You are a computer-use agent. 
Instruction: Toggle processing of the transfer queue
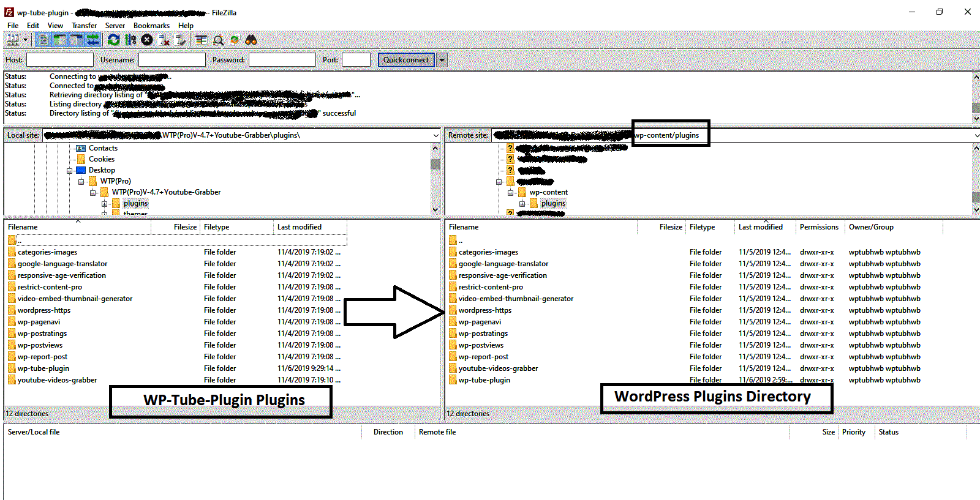click(130, 40)
